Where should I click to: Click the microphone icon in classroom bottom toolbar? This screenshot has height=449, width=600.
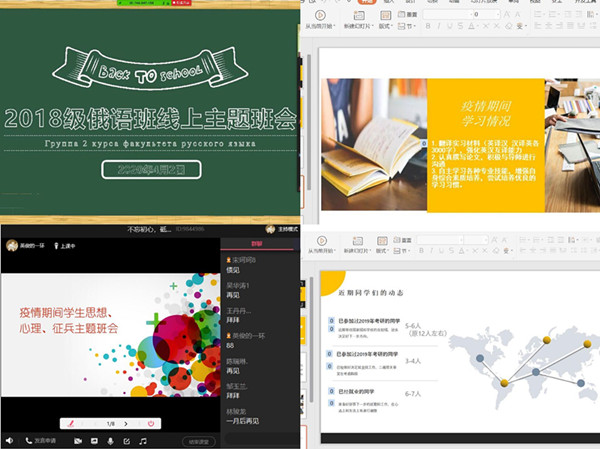pyautogui.click(x=109, y=440)
